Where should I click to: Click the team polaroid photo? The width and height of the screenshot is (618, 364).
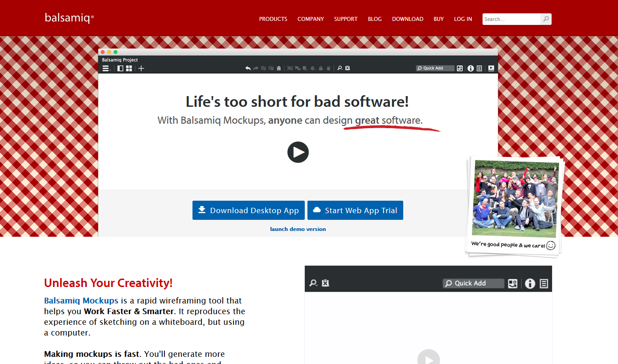tap(515, 199)
